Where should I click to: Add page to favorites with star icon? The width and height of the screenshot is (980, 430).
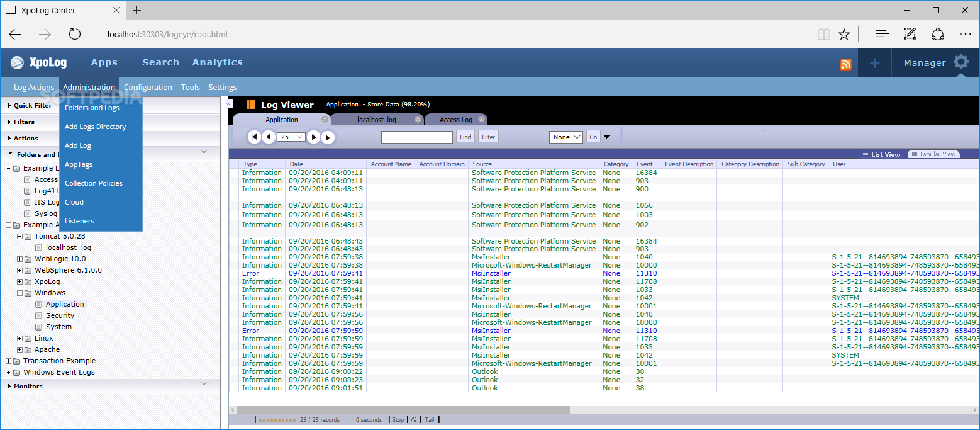844,34
